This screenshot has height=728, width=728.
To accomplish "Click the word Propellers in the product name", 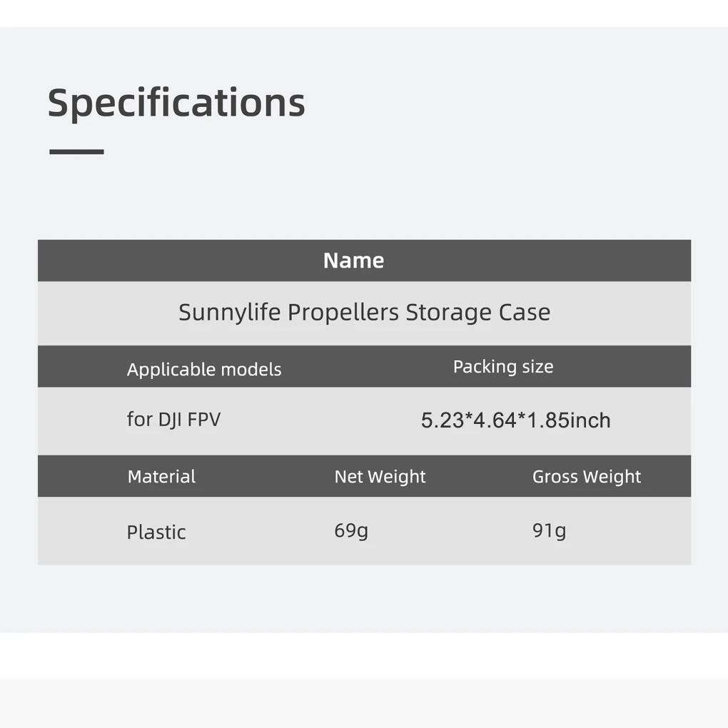I will [343, 313].
